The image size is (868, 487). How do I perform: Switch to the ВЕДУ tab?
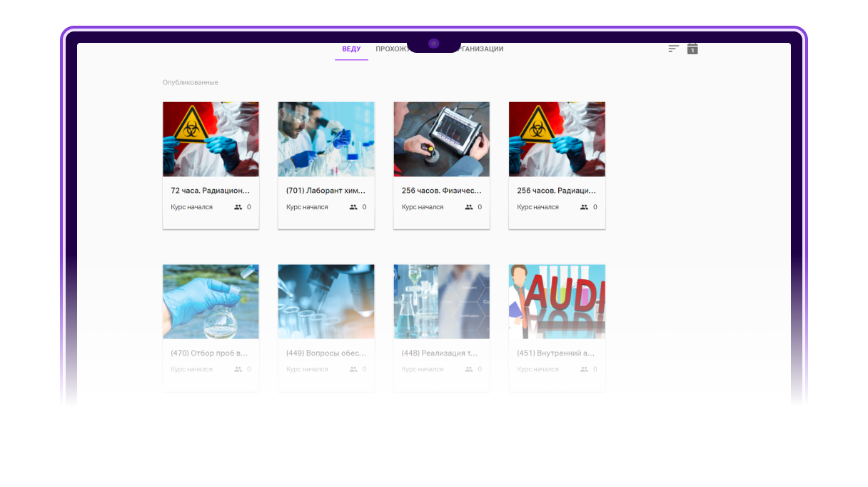pos(351,49)
